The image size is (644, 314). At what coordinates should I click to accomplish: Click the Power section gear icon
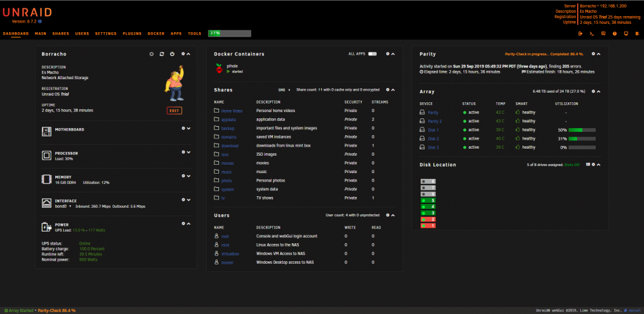tap(184, 224)
